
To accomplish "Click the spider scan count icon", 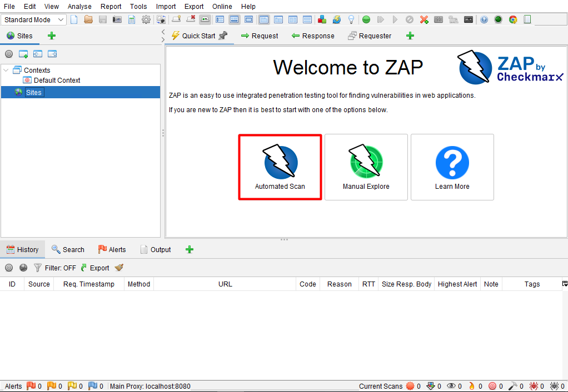I will tap(534, 386).
